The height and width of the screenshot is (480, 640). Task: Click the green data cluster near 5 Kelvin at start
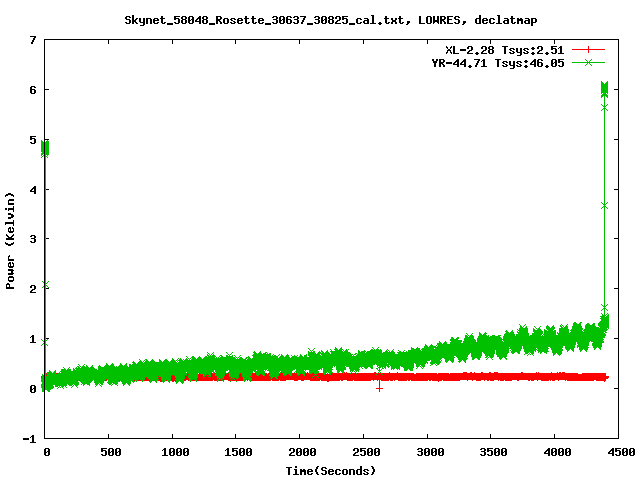45,148
